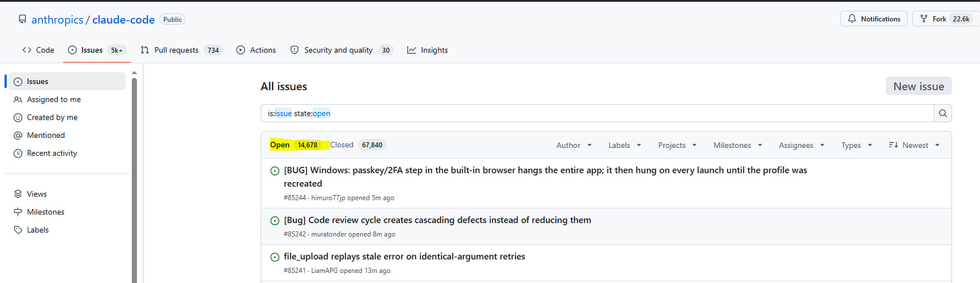Viewport: 980px width, 283px height.
Task: Expand the Types filter dropdown
Action: coord(857,145)
